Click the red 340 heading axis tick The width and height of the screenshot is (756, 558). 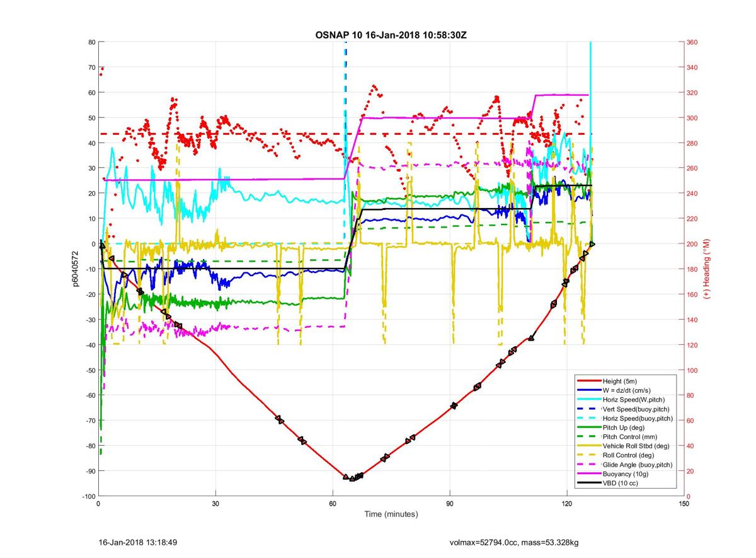point(693,67)
